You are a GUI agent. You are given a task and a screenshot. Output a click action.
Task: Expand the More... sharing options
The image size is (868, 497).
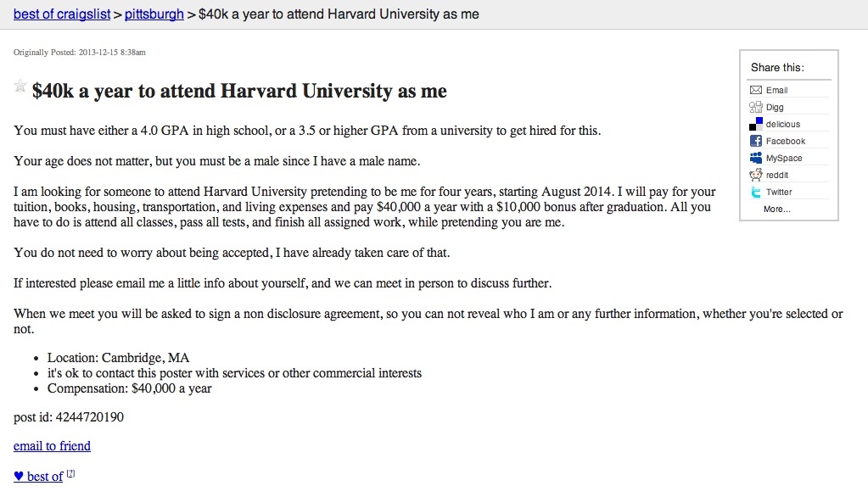pyautogui.click(x=776, y=209)
